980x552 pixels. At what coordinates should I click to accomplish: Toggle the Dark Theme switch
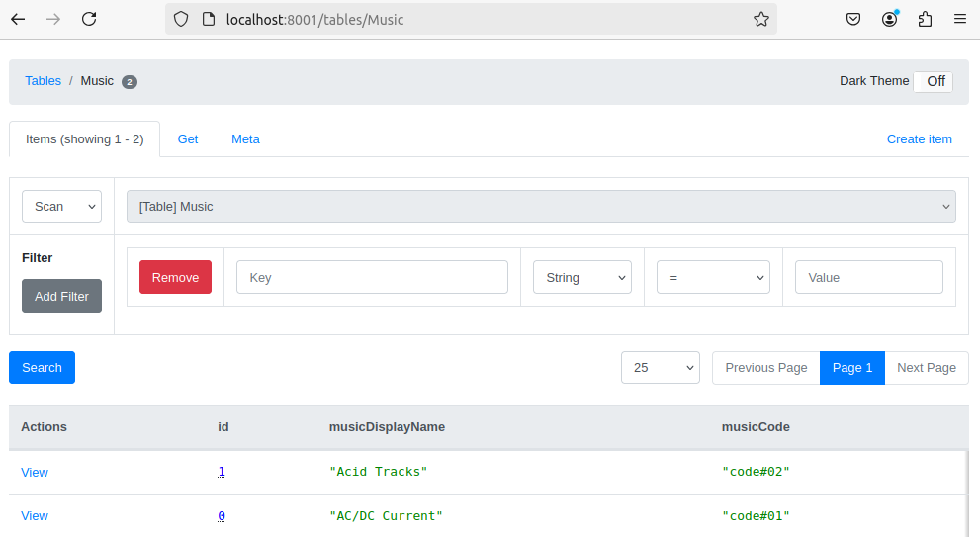coord(933,81)
